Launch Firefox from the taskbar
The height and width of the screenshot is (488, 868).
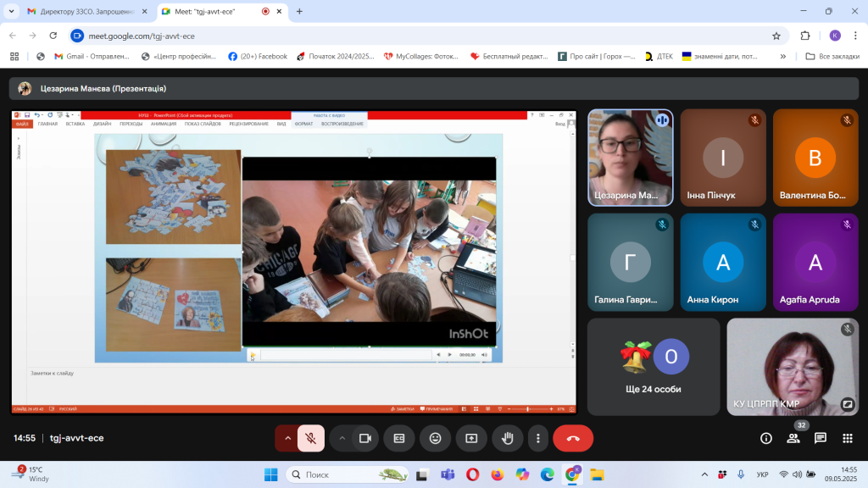click(x=497, y=474)
